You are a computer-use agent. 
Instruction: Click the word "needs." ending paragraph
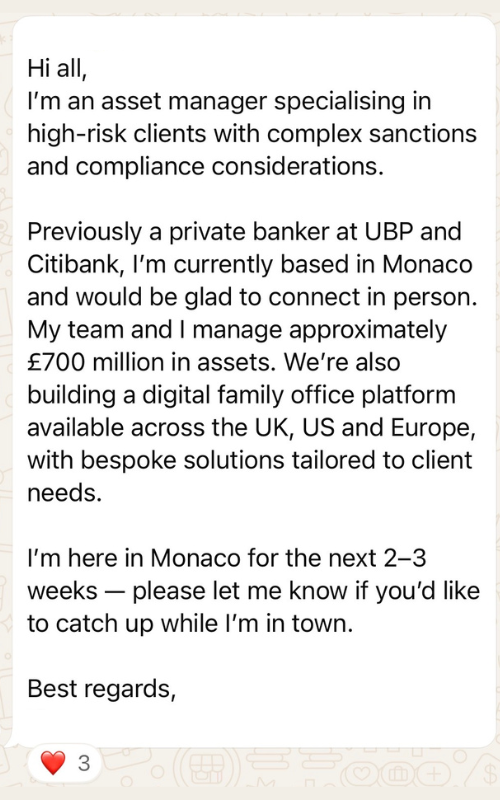click(x=64, y=493)
